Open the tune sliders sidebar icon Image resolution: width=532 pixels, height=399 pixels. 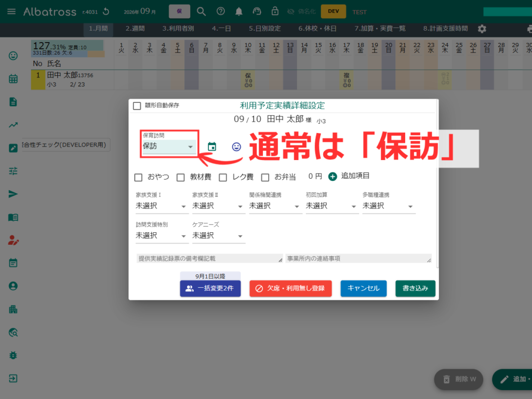pos(13,171)
